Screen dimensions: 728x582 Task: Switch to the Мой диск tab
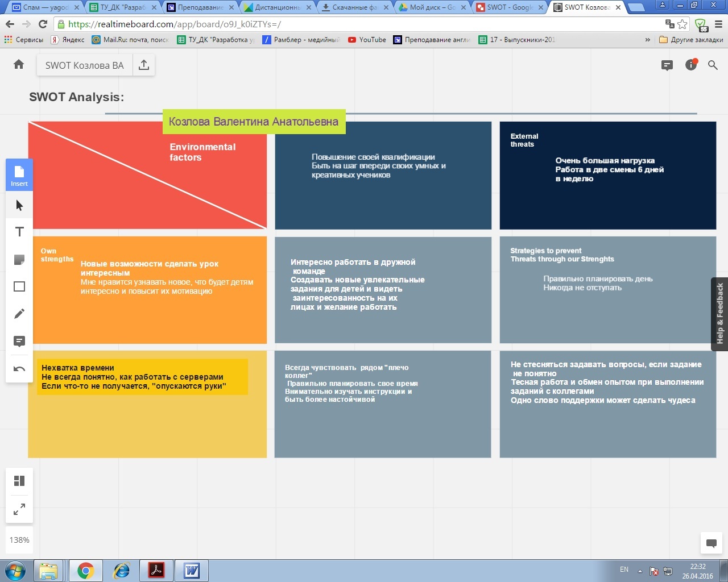(x=432, y=7)
